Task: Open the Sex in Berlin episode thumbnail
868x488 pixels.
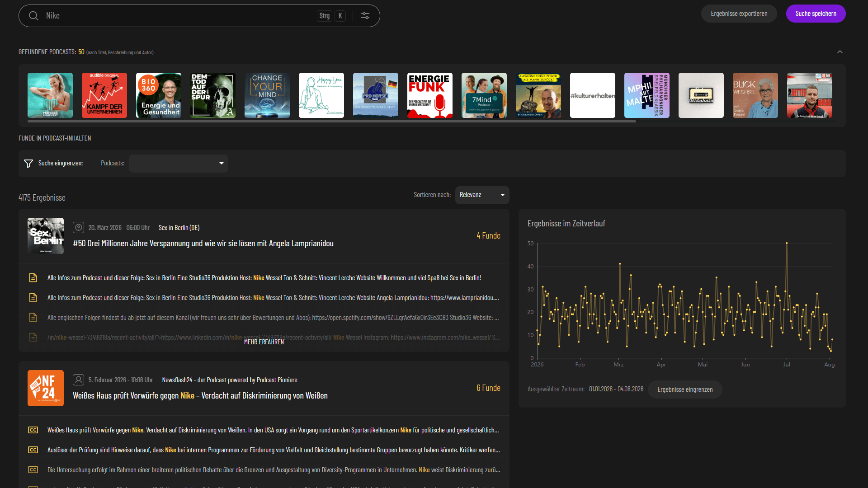Action: click(x=46, y=236)
